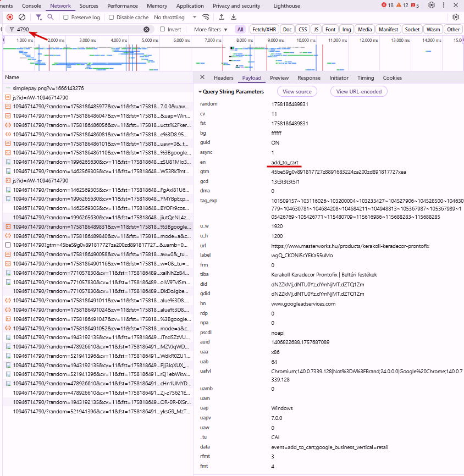
Task: Filter by Wasm requests
Action: tap(433, 30)
